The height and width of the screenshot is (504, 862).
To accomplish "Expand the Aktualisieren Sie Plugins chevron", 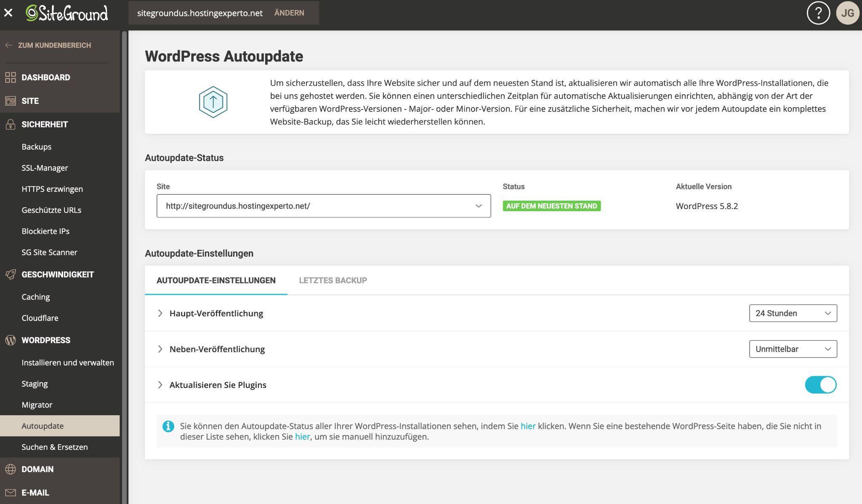I will point(160,385).
